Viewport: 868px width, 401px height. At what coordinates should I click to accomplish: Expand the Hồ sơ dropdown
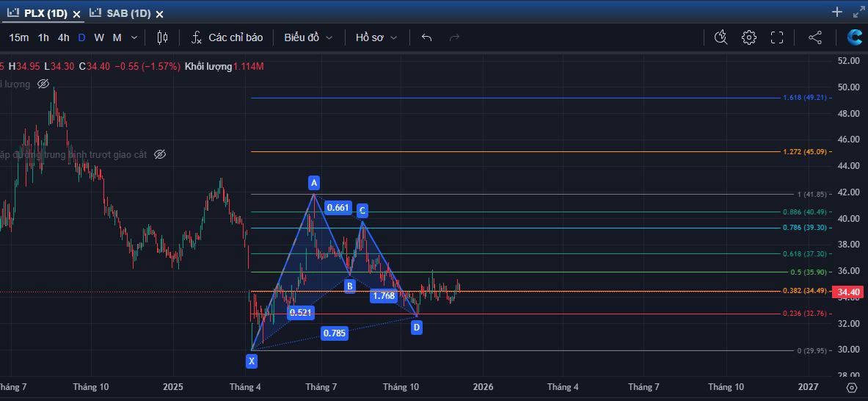[376, 37]
